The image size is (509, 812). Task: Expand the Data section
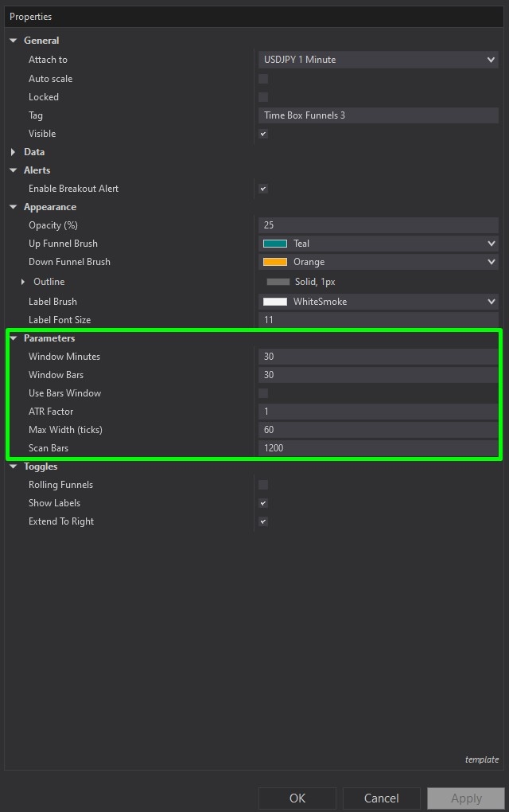click(x=13, y=151)
